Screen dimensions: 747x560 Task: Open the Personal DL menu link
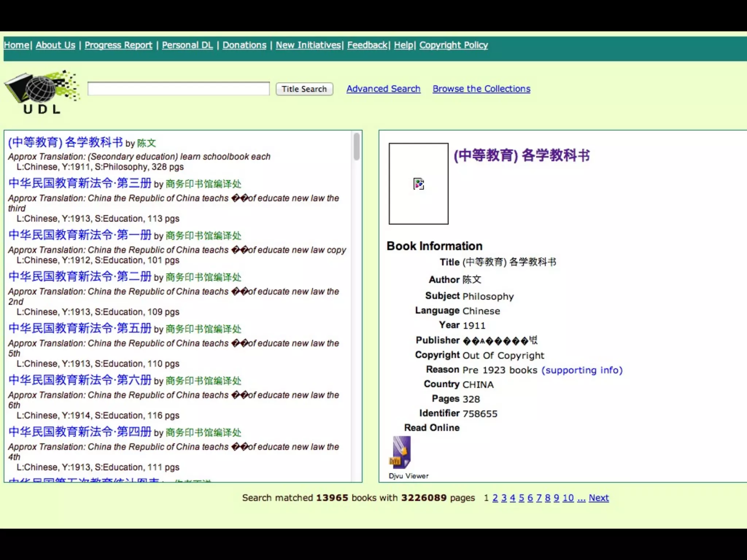(187, 45)
